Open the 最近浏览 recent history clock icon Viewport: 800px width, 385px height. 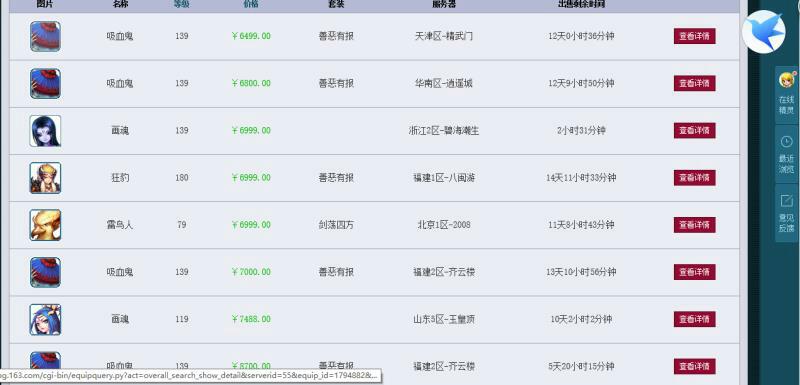click(x=786, y=155)
